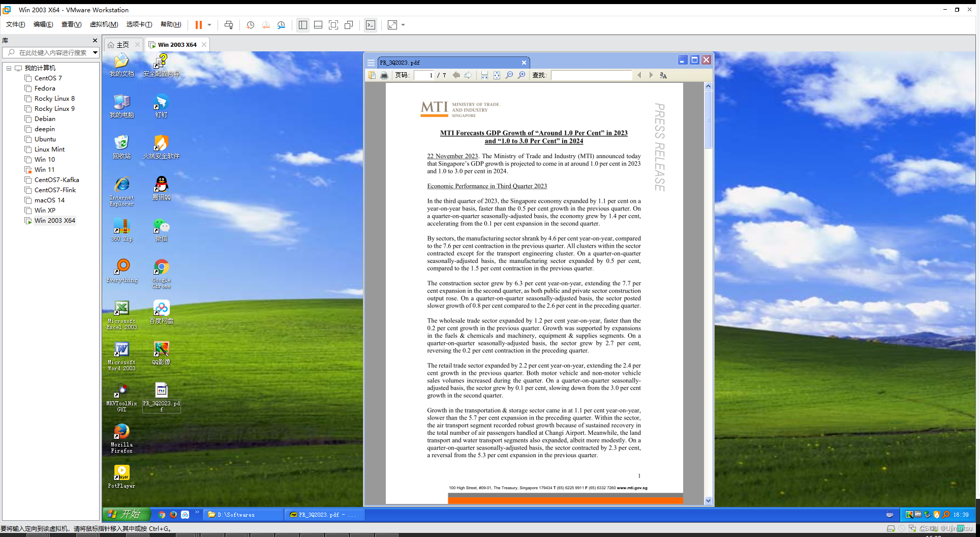Screen dimensions: 980x537
Task: Toggle the library sidebar view icon
Action: (303, 25)
